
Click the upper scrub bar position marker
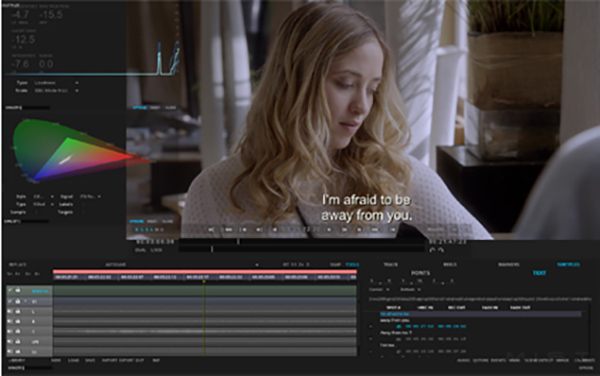238,242
